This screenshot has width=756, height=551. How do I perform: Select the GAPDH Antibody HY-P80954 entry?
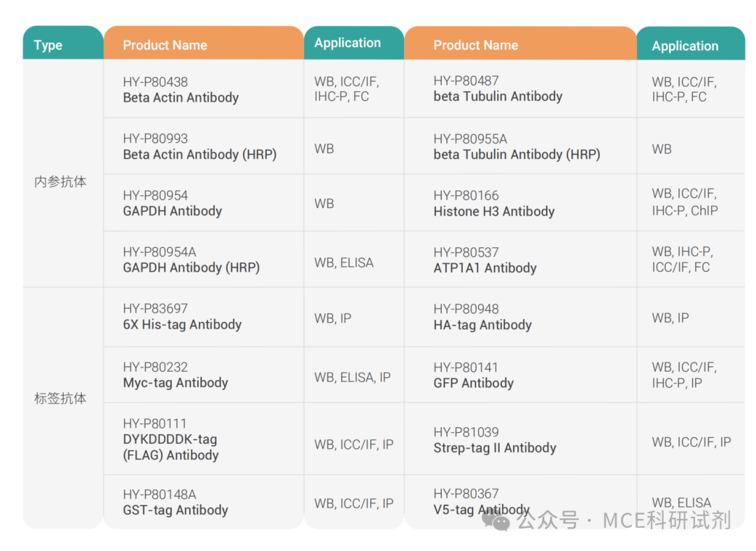click(x=172, y=204)
